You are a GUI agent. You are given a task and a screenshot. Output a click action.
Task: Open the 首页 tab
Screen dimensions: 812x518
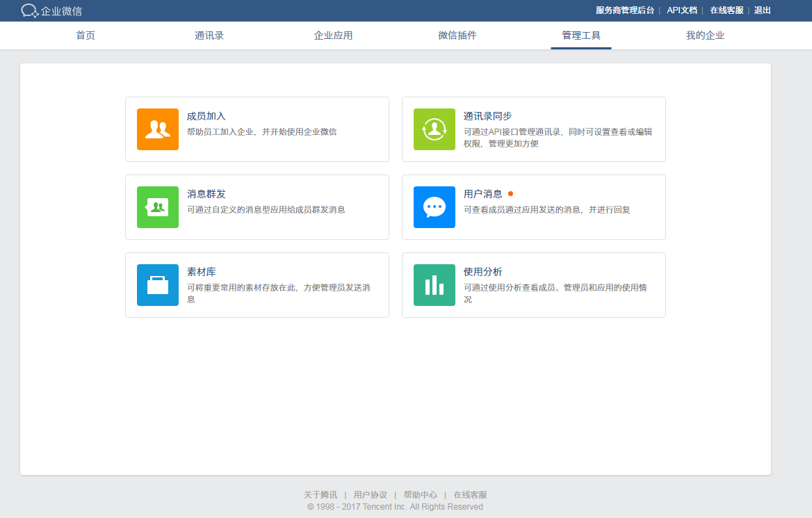pyautogui.click(x=86, y=35)
